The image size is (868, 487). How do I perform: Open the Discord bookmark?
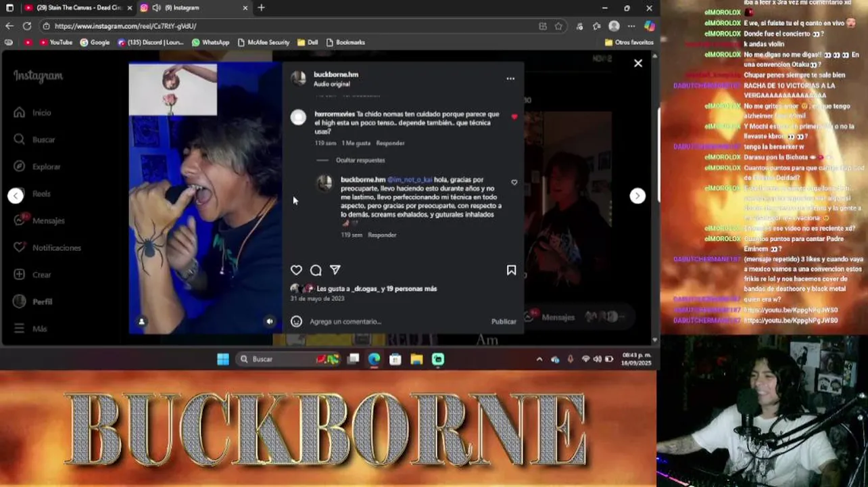pyautogui.click(x=150, y=42)
